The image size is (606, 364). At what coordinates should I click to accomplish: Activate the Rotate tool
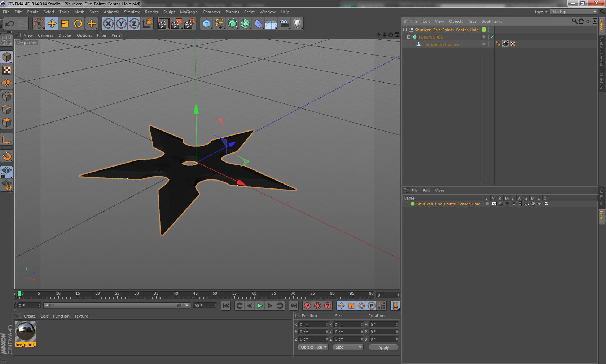point(78,24)
